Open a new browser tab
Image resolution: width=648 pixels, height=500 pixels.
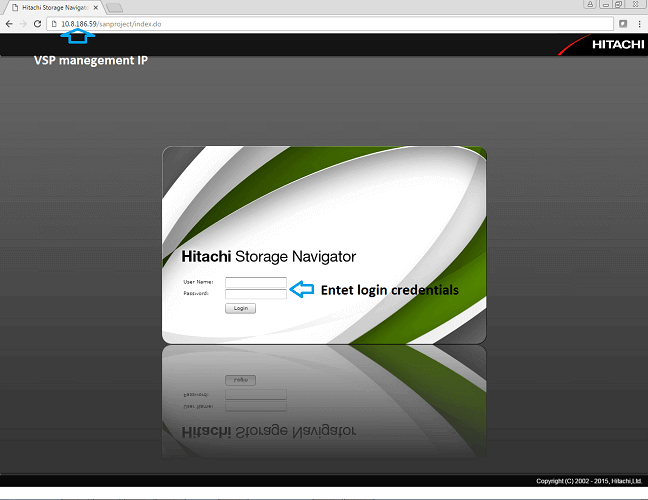114,7
